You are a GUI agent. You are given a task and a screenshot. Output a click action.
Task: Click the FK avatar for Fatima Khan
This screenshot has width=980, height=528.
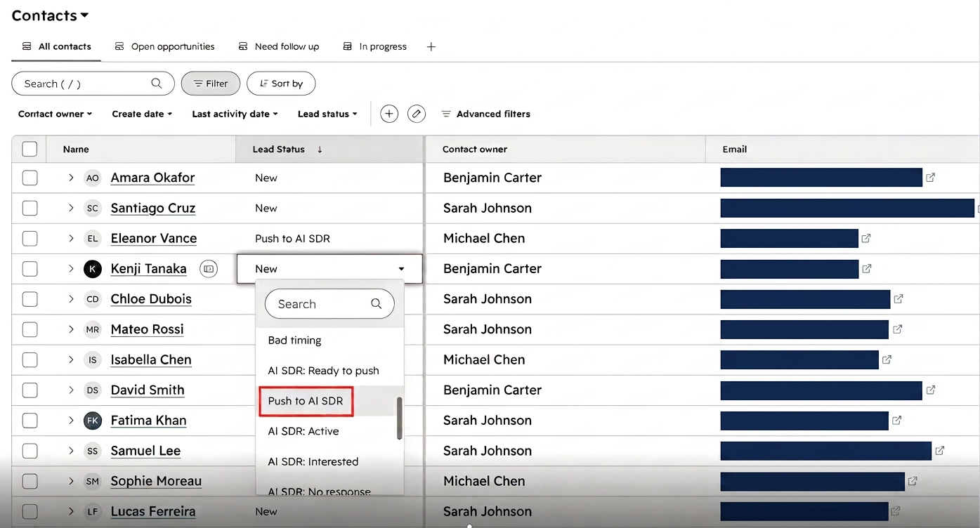tap(93, 421)
